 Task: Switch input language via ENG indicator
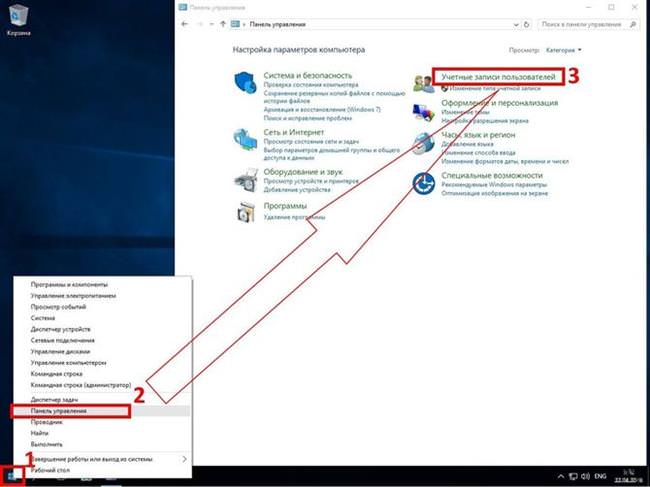pyautogui.click(x=600, y=476)
